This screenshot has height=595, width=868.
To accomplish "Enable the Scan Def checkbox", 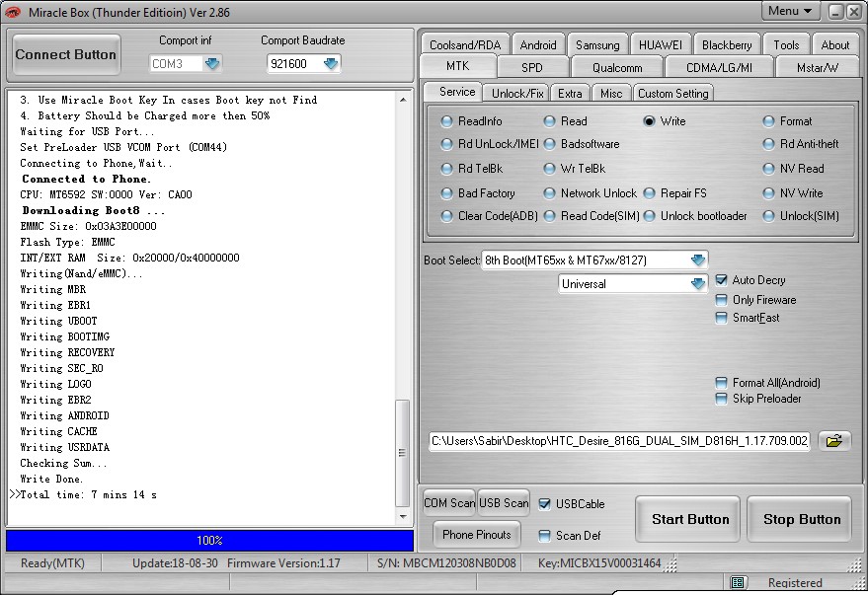I will 544,535.
